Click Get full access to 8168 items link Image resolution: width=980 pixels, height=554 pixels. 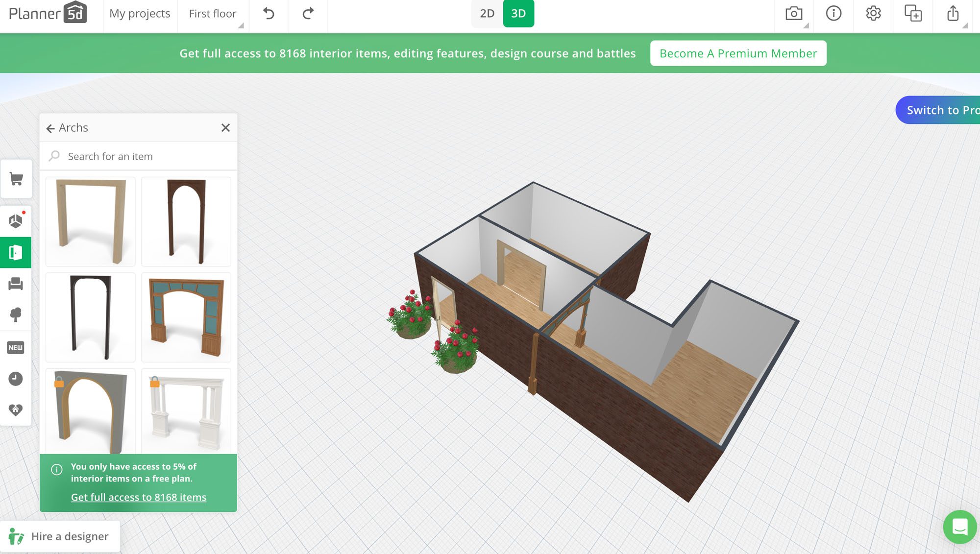click(139, 497)
